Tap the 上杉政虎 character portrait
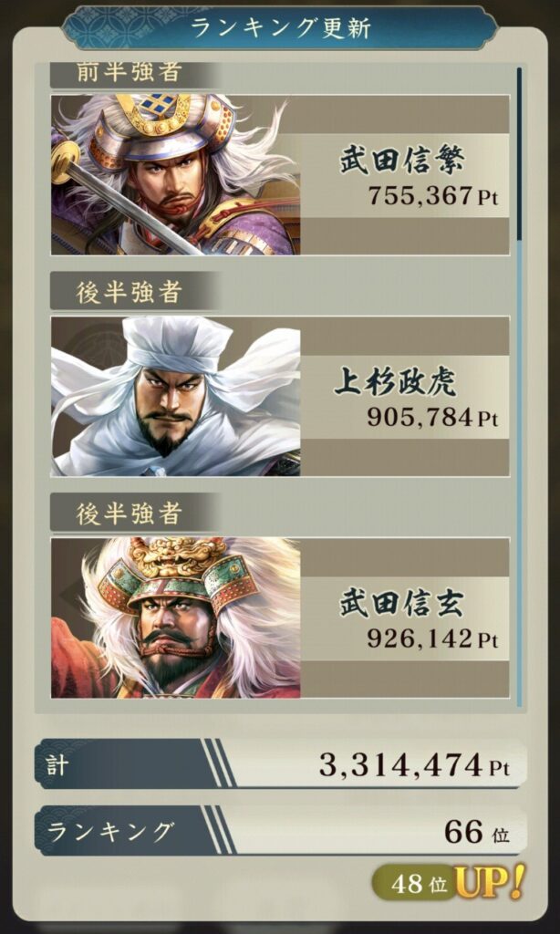Image resolution: width=560 pixels, height=934 pixels. (176, 396)
